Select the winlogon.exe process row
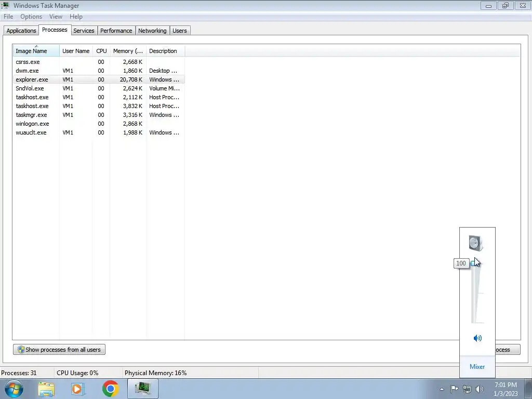 coord(99,124)
